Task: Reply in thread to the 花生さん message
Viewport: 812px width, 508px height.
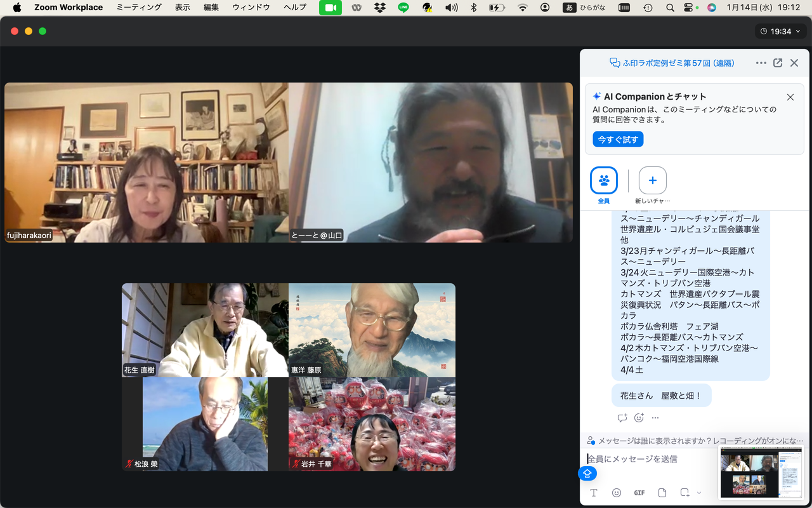Action: (622, 418)
